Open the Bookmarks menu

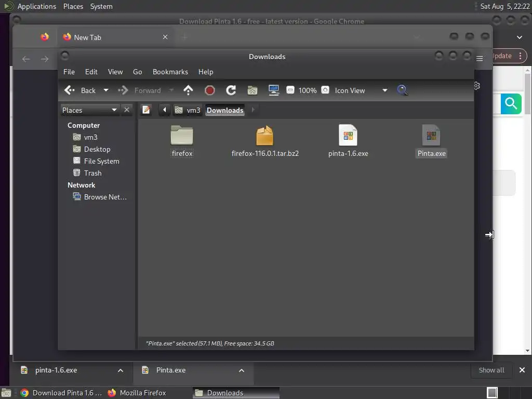[170, 72]
